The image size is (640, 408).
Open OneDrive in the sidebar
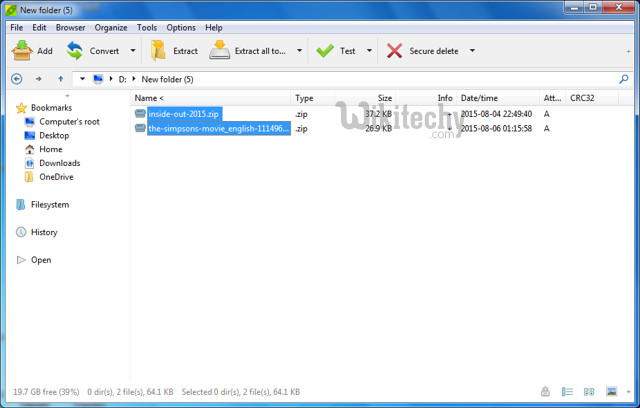[x=56, y=177]
